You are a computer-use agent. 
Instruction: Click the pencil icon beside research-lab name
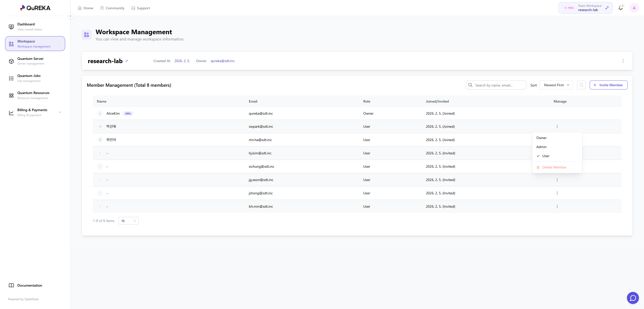(x=127, y=61)
